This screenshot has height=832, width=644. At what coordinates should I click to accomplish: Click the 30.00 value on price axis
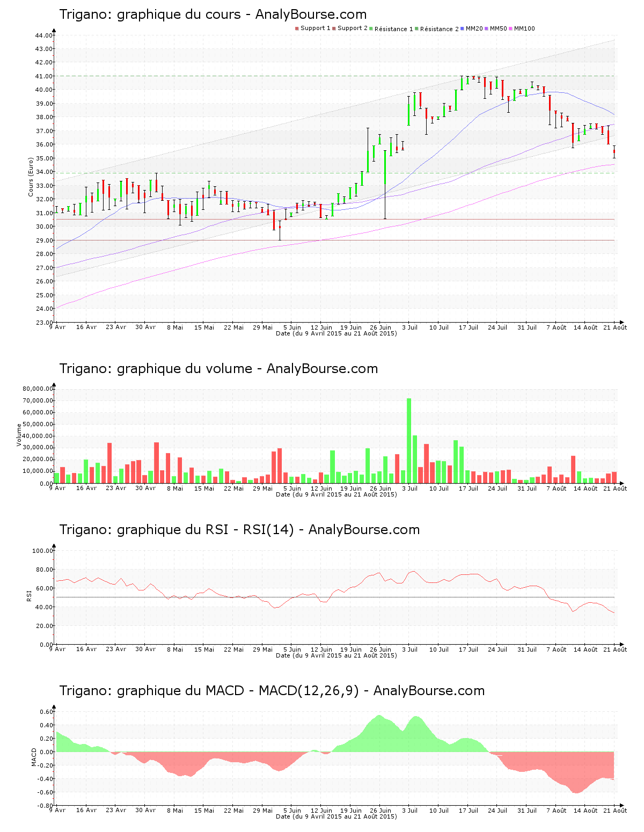44,227
